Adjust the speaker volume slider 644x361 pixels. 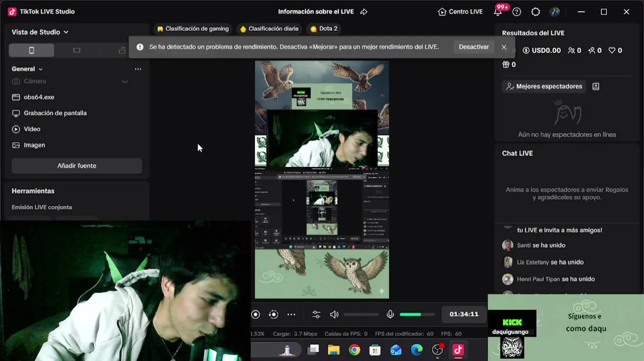pyautogui.click(x=361, y=314)
